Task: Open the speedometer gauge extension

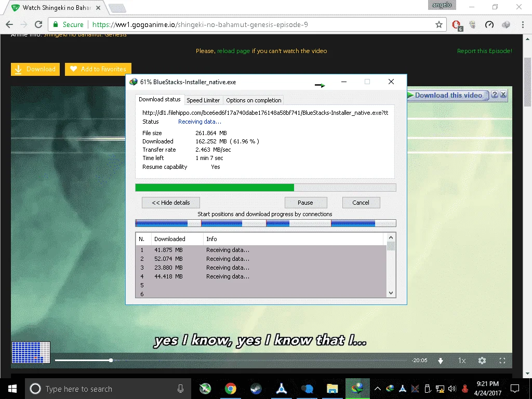Action: pyautogui.click(x=489, y=24)
